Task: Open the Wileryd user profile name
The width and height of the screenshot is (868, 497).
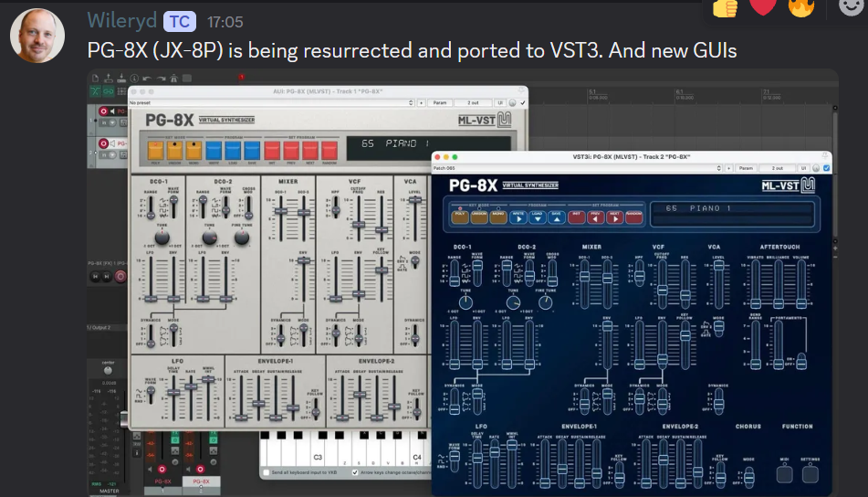Action: (x=121, y=20)
